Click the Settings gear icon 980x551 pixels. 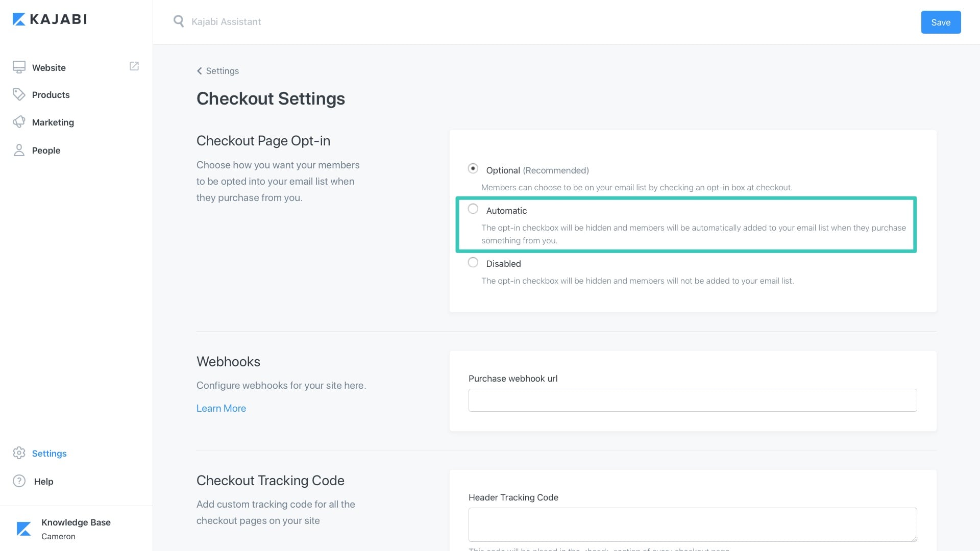click(19, 453)
